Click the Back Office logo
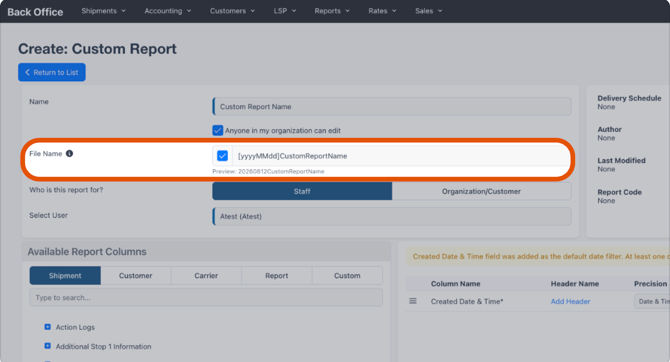 [x=35, y=12]
